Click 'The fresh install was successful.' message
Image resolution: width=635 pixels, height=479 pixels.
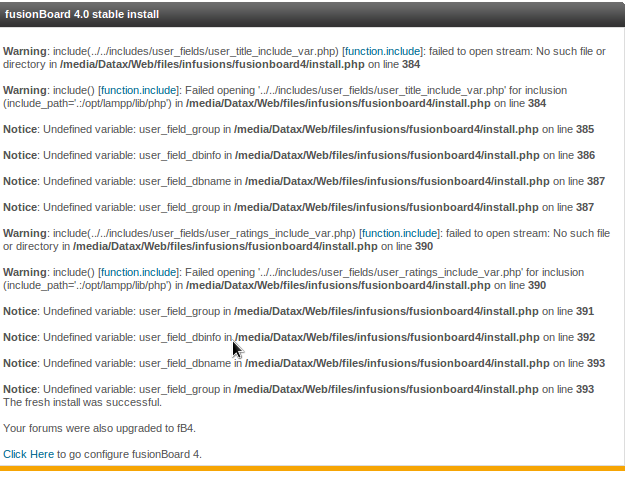point(83,402)
